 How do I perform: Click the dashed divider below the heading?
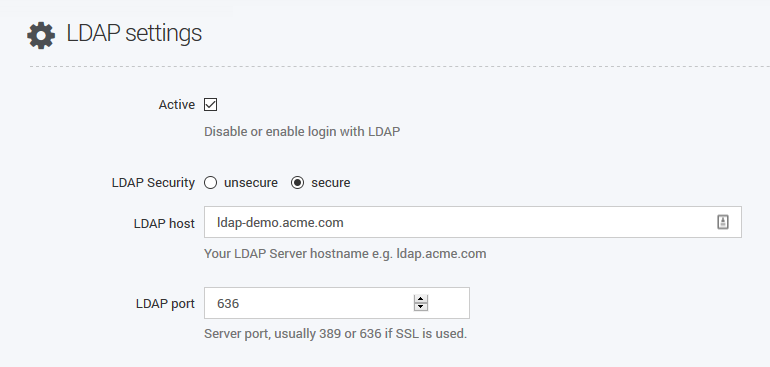coord(400,66)
